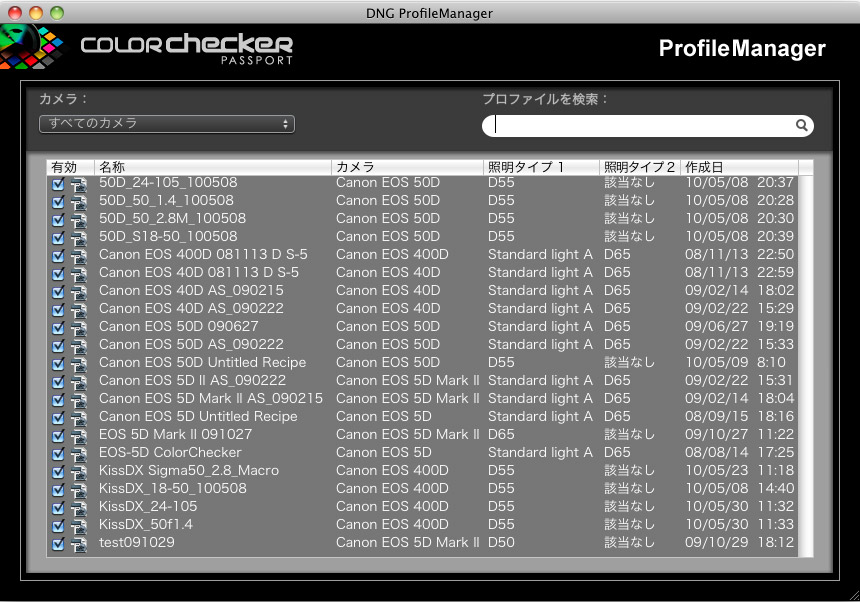Click the KissDX_50f1.4 profile name

click(146, 524)
